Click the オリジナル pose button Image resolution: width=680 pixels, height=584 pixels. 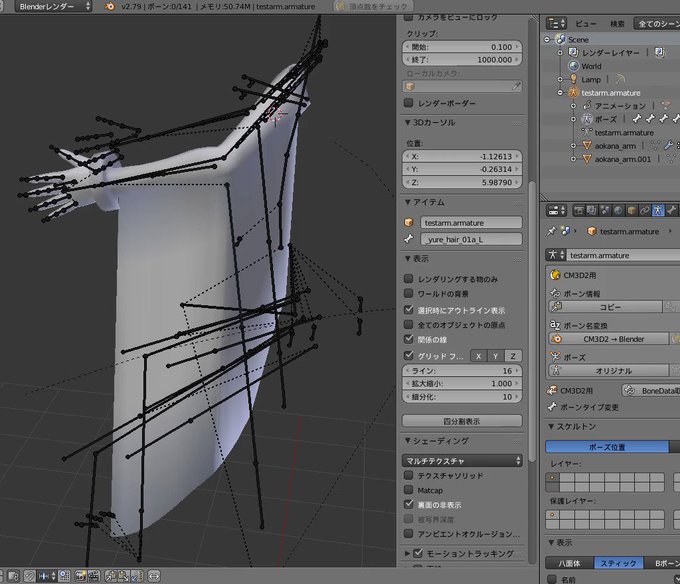[x=608, y=371]
